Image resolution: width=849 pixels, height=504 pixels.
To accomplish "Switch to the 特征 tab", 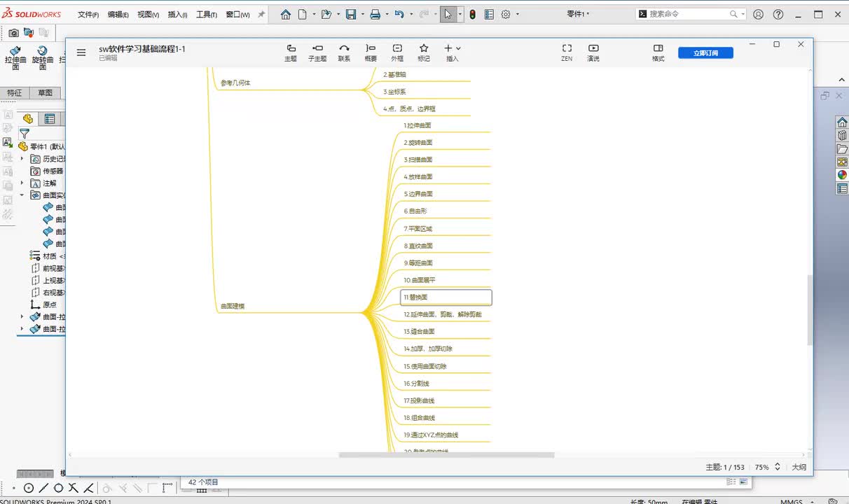I will coord(15,93).
